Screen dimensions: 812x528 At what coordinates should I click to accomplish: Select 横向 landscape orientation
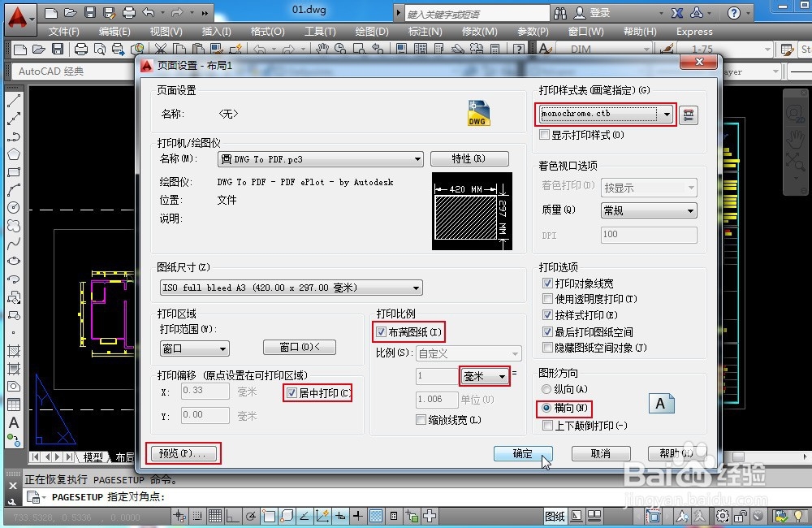tap(546, 408)
